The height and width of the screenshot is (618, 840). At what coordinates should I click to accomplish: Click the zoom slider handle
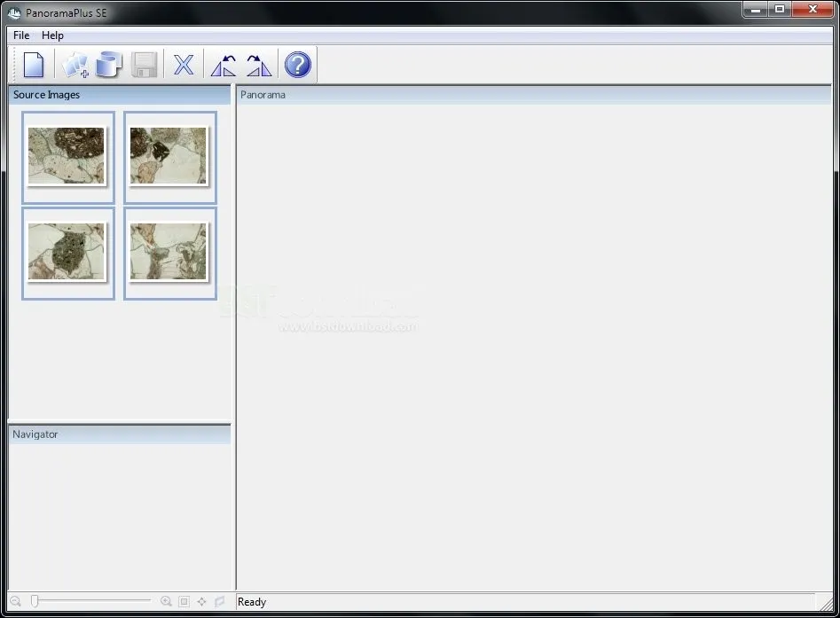[x=35, y=601]
